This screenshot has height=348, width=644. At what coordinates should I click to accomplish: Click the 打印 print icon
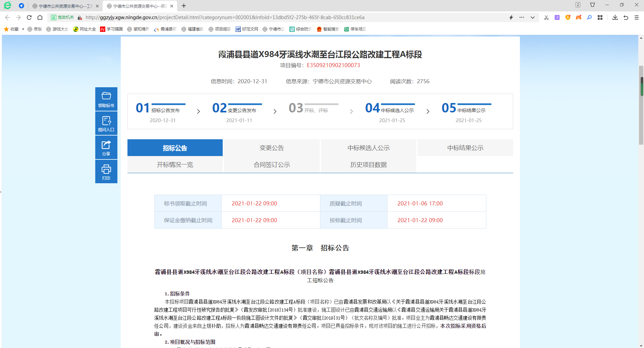point(106,171)
